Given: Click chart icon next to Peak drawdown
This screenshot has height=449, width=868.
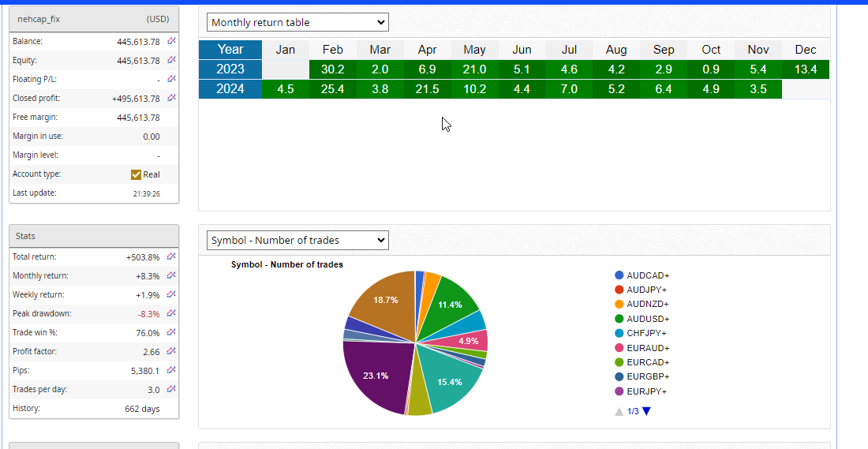Looking at the screenshot, I should (x=171, y=313).
